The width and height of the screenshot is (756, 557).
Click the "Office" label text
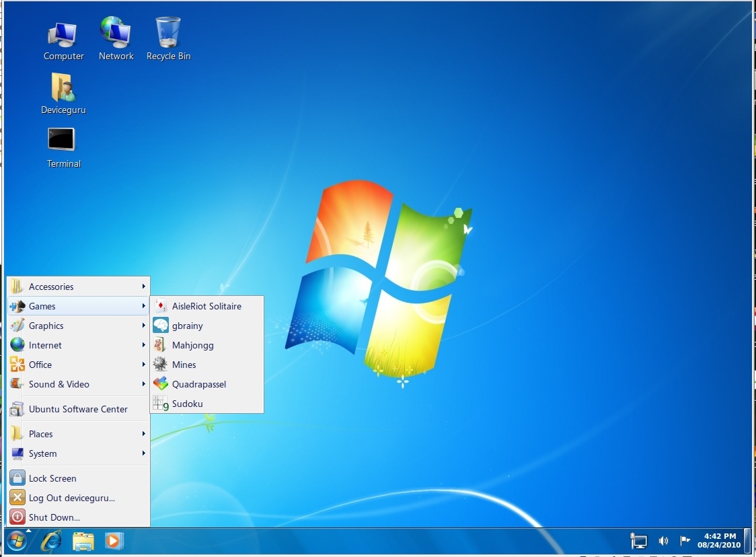[40, 365]
